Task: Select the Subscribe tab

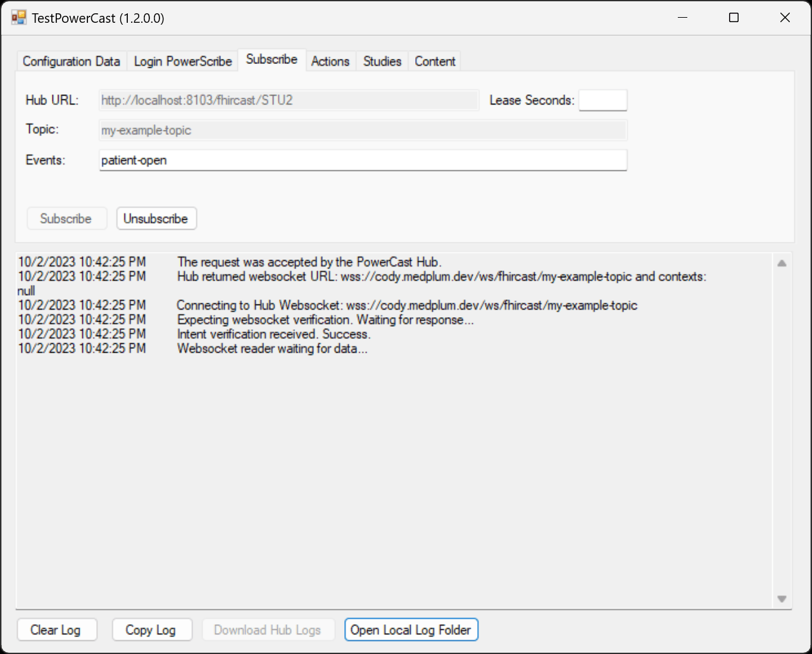Action: click(272, 60)
